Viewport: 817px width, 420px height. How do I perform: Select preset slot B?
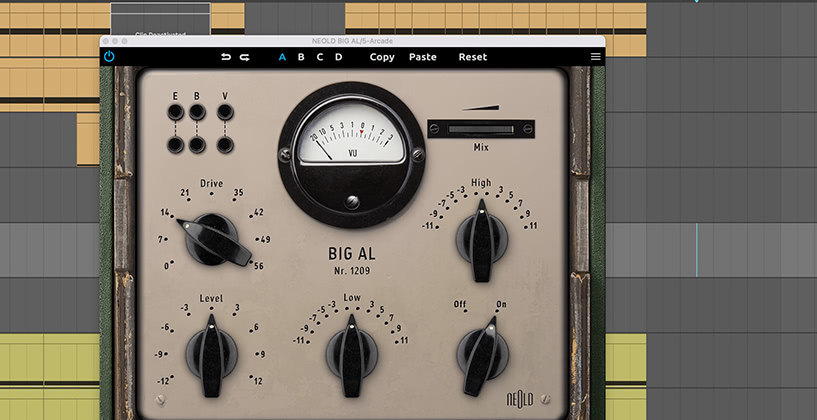coord(301,57)
